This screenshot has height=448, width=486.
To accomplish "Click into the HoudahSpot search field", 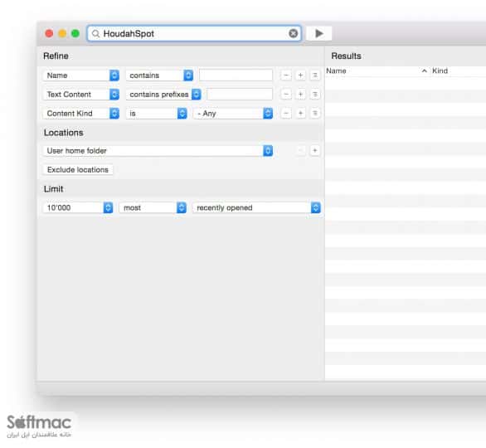I will tap(194, 33).
